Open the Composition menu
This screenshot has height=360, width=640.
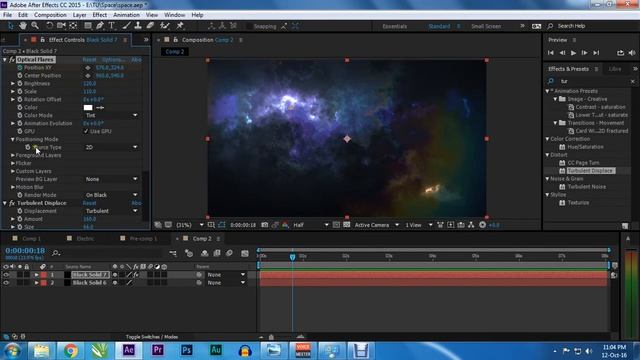click(x=50, y=15)
